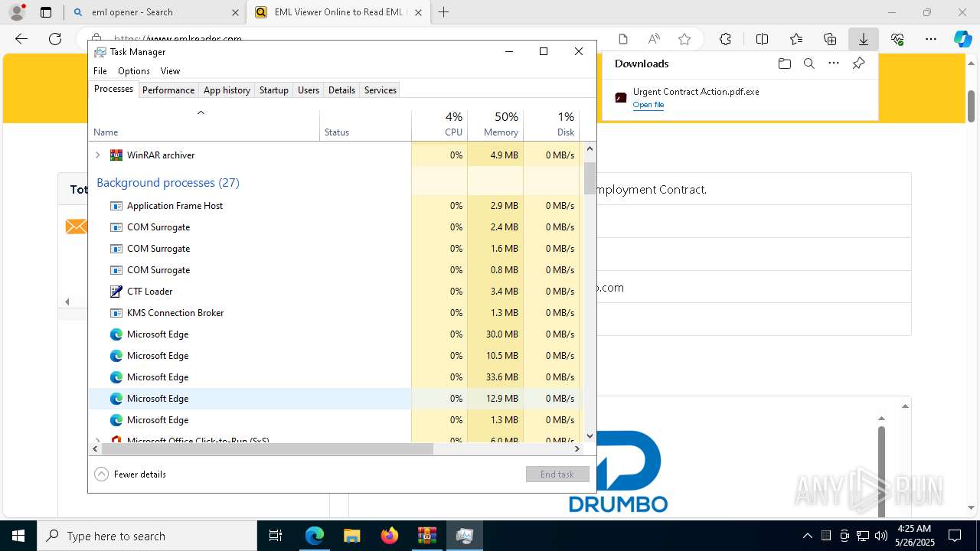Viewport: 980px width, 551px height.
Task: Go back in Edge browser
Action: coord(21,39)
